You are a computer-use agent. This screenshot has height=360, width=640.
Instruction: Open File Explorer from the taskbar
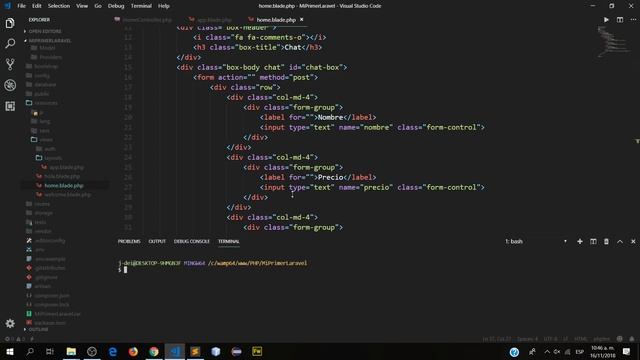click(x=71, y=351)
